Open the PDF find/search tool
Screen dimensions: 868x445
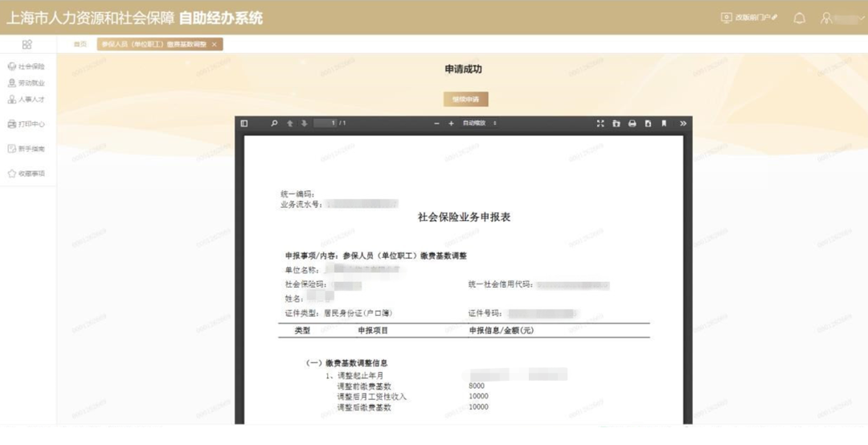(274, 124)
